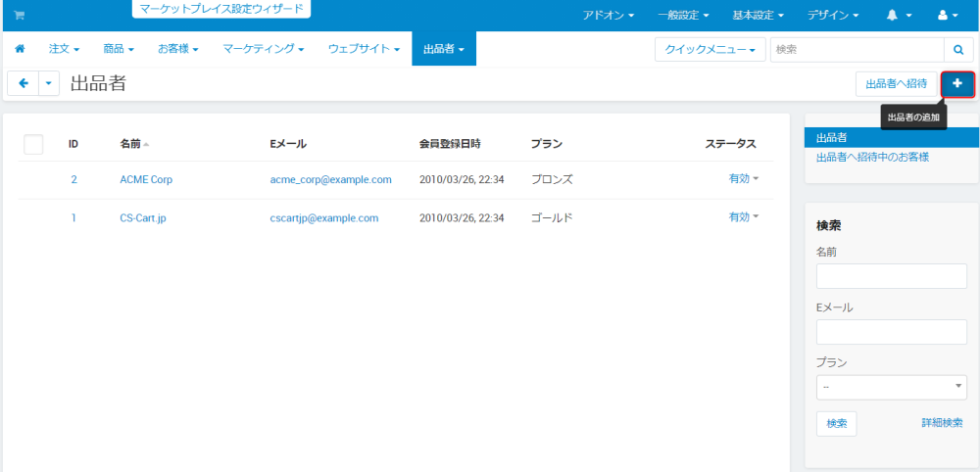Click cscartjp@example.com email link
The image size is (980, 472).
point(323,218)
